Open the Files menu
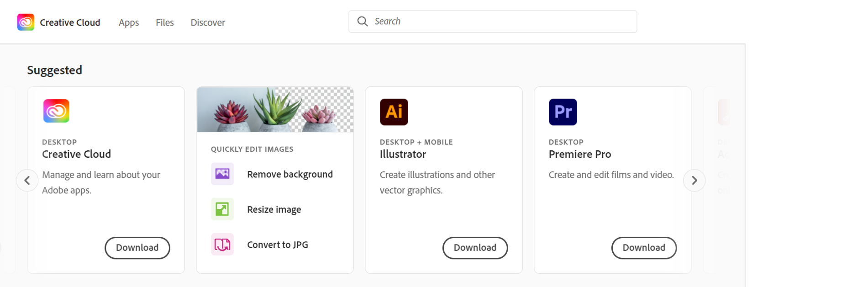 click(165, 22)
